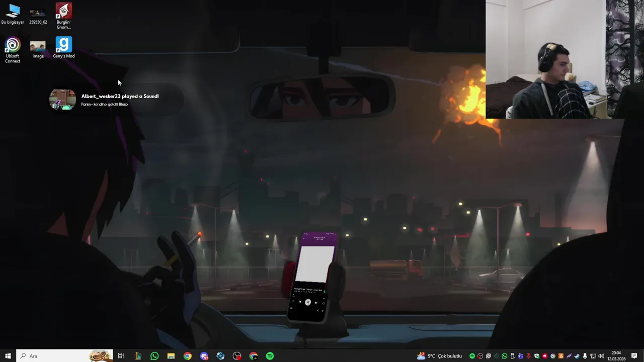Open the clock showing 20:04
This screenshot has height=362, width=644.
coord(616,356)
